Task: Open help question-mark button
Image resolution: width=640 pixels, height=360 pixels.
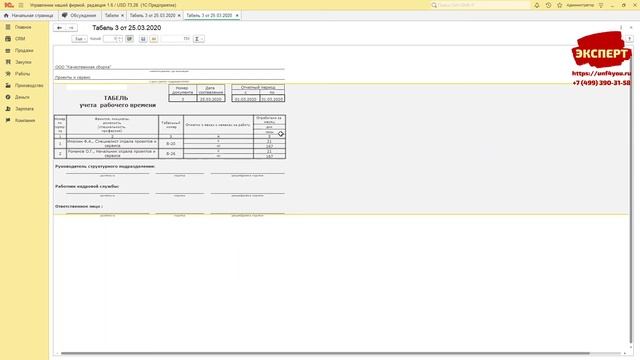Action: tap(629, 39)
